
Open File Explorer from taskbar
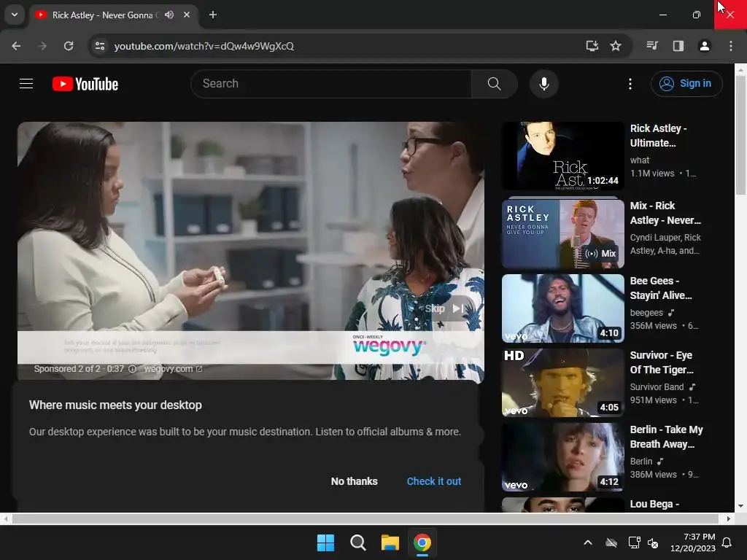point(390,542)
